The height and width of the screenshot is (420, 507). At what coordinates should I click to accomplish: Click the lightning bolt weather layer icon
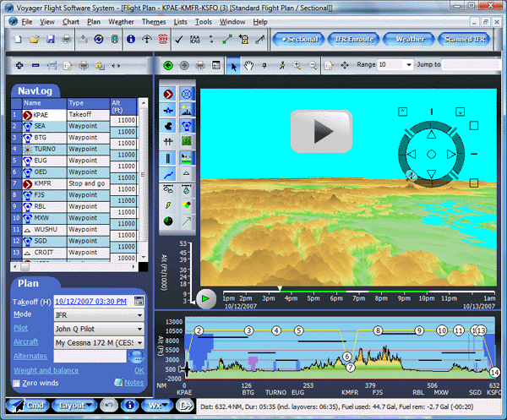(168, 205)
